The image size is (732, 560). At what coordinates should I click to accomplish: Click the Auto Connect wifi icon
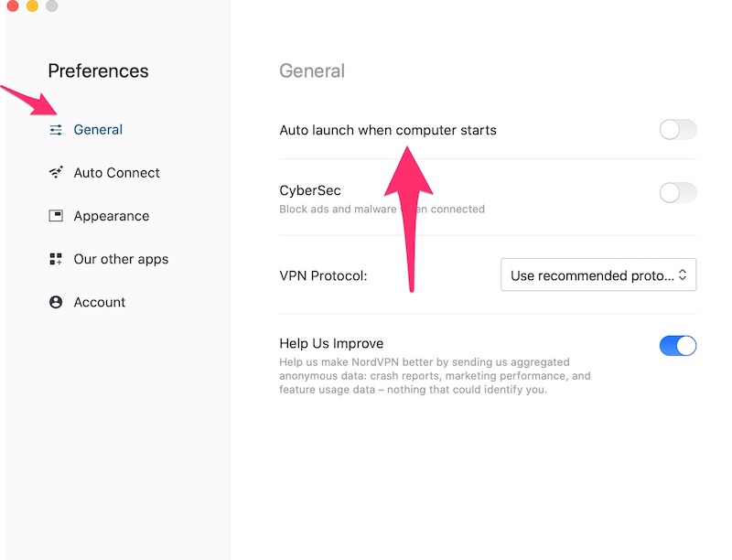56,173
